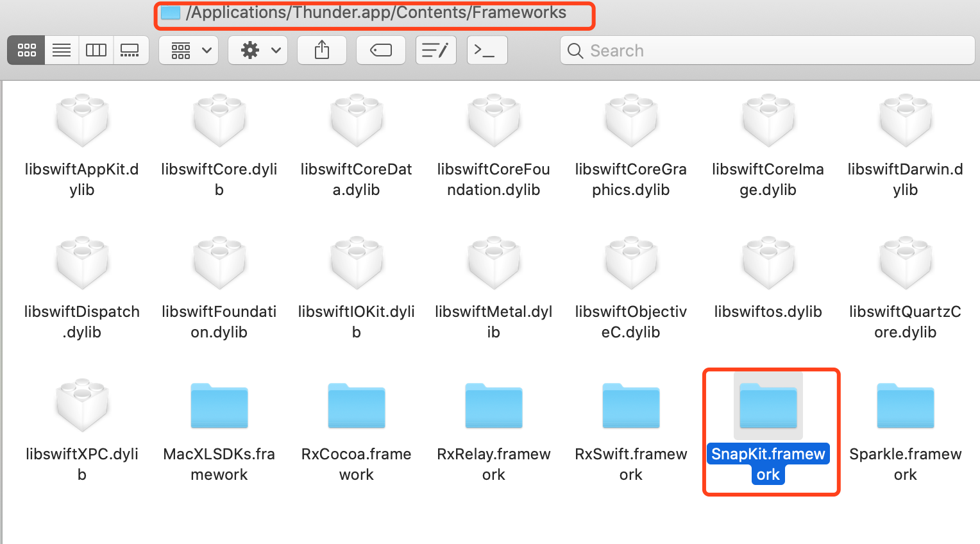Open the RxSwift.framework folder
980x544 pixels.
coord(630,406)
